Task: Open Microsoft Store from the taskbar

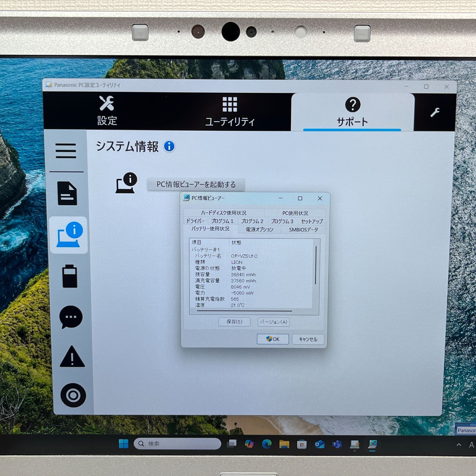Action: point(302,444)
